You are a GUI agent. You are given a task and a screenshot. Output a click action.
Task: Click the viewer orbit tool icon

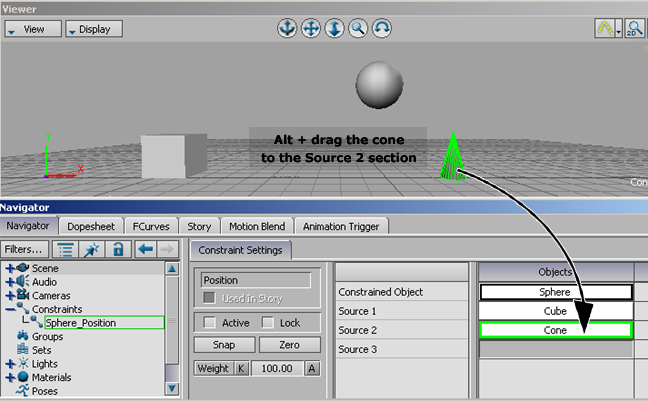286,29
